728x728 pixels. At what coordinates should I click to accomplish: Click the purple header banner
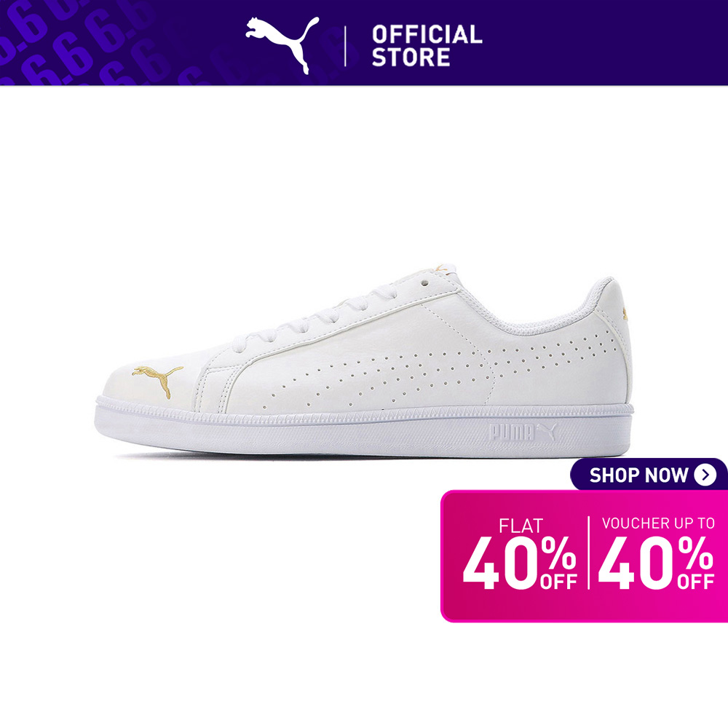tap(364, 43)
